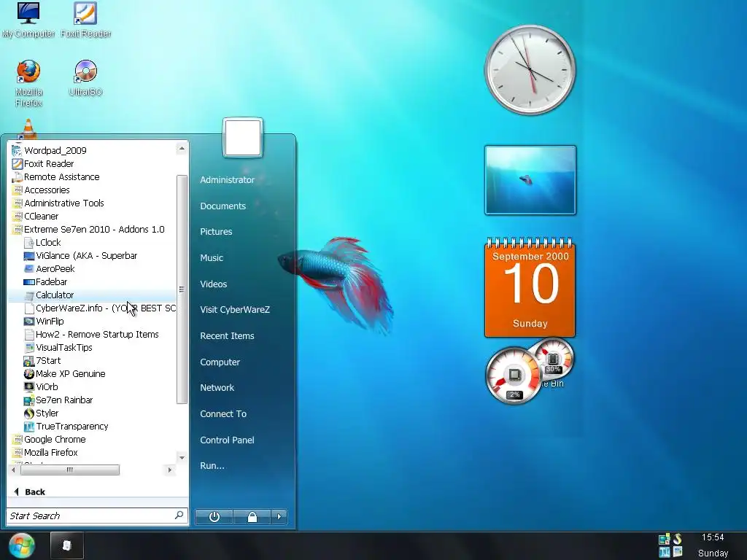
Task: Open the Run... dialog
Action: (212, 466)
